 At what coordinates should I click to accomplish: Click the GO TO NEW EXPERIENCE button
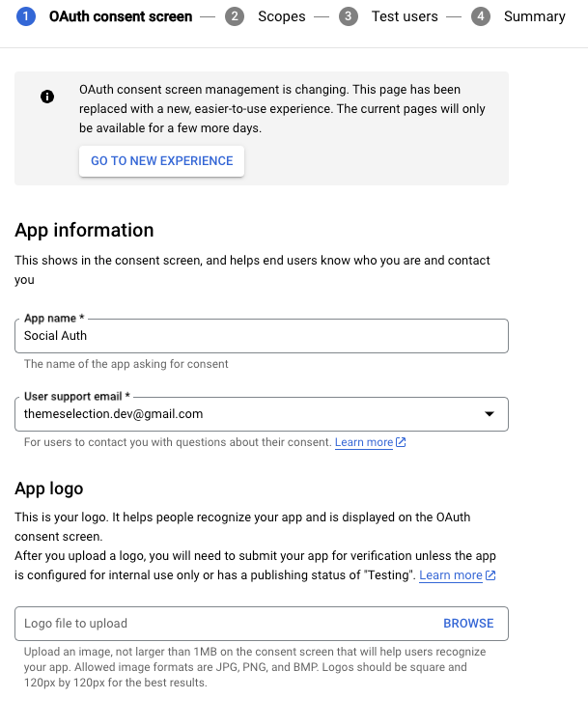point(162,161)
